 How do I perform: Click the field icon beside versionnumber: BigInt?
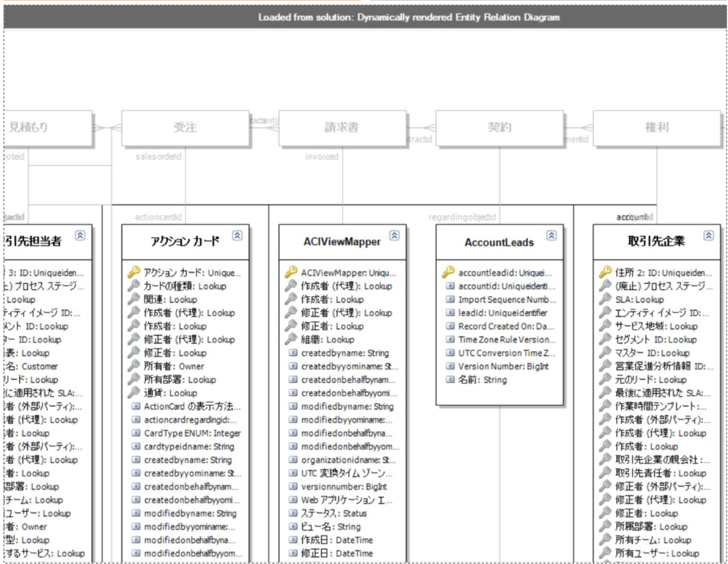click(293, 486)
